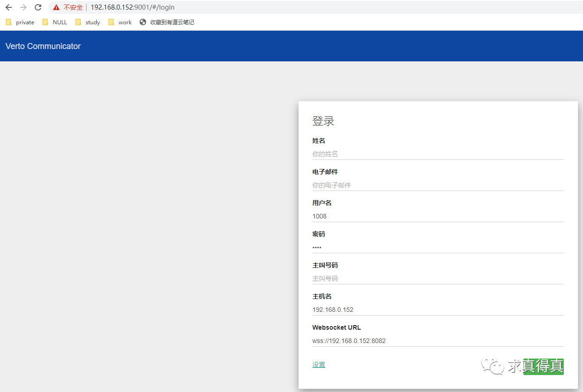583x392 pixels.
Task: Click the 收藏到有道云笔记 bookmark
Action: coord(167,22)
